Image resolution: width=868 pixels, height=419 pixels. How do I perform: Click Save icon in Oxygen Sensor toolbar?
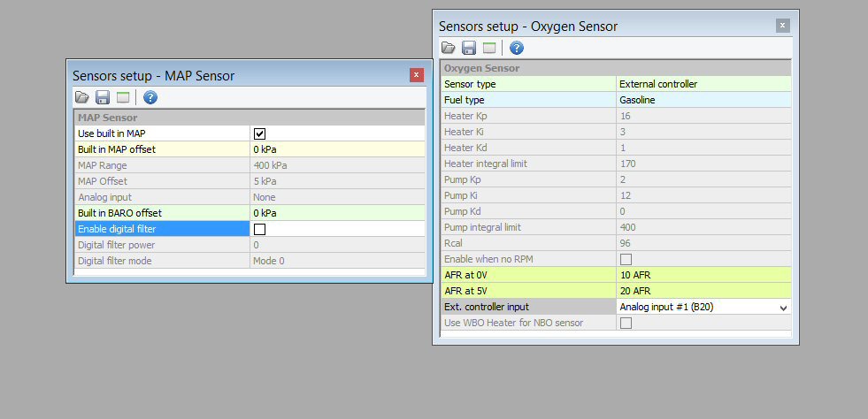click(469, 48)
